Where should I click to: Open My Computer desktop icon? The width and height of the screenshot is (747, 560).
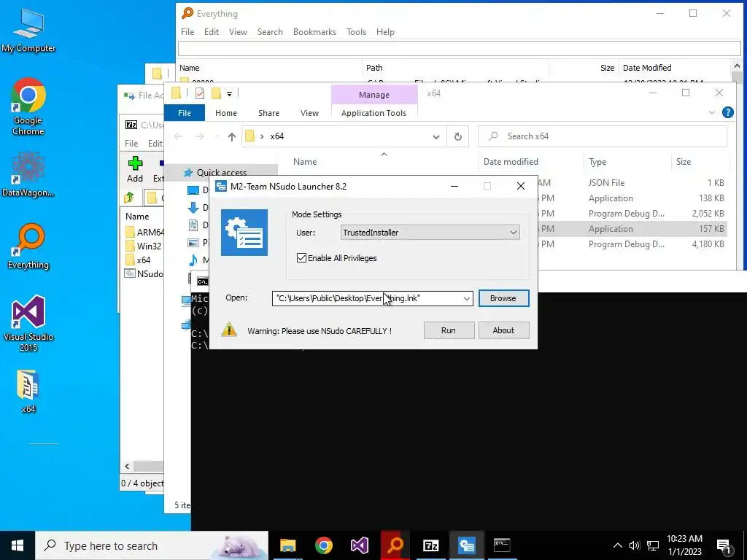pyautogui.click(x=28, y=31)
